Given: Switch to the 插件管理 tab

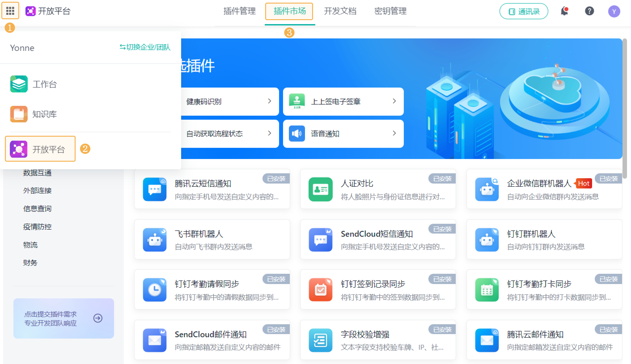Looking at the screenshot, I should (x=239, y=11).
